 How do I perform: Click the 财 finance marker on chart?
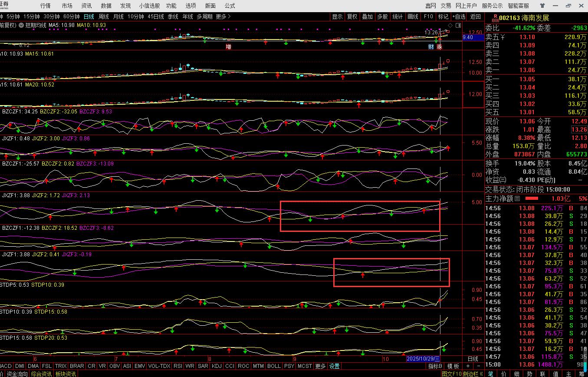(431, 46)
